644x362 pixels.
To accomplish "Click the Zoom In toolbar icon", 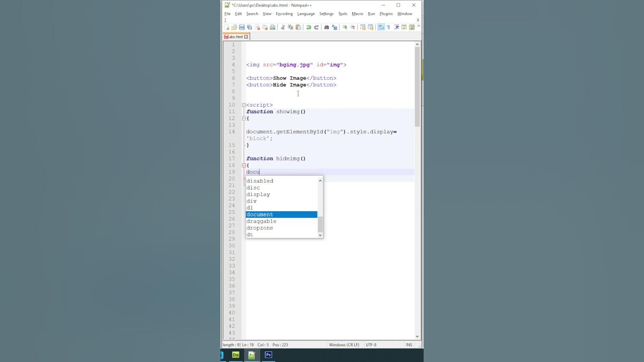I will tap(345, 27).
